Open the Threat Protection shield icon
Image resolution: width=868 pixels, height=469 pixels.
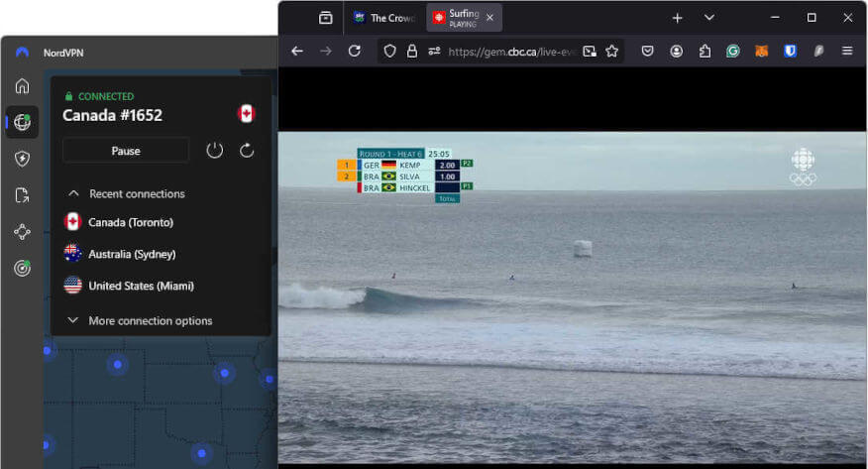[x=22, y=159]
